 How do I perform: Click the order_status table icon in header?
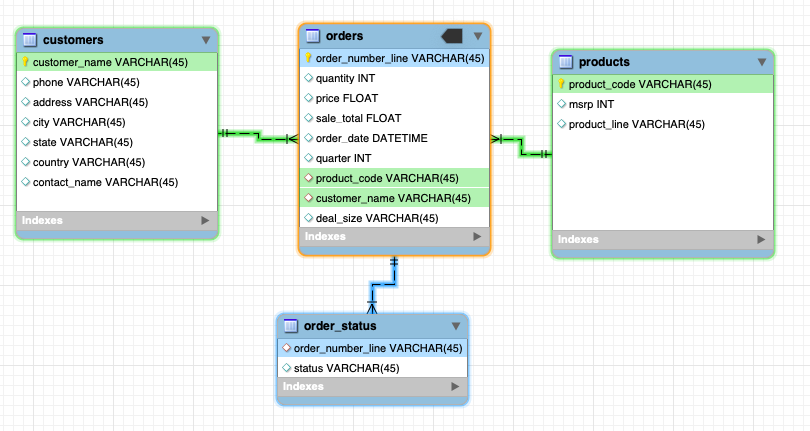[x=291, y=326]
